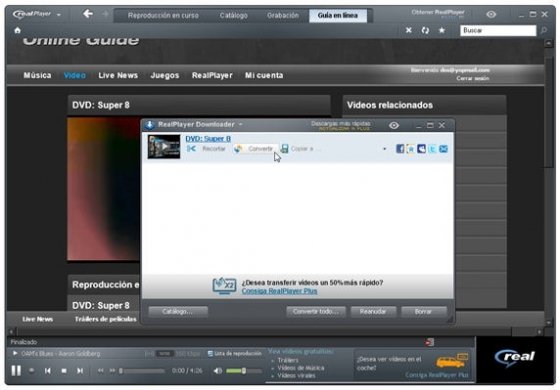560x390 pixels.
Task: Click the car promo RealPlayer Plus link
Action: coord(436,375)
